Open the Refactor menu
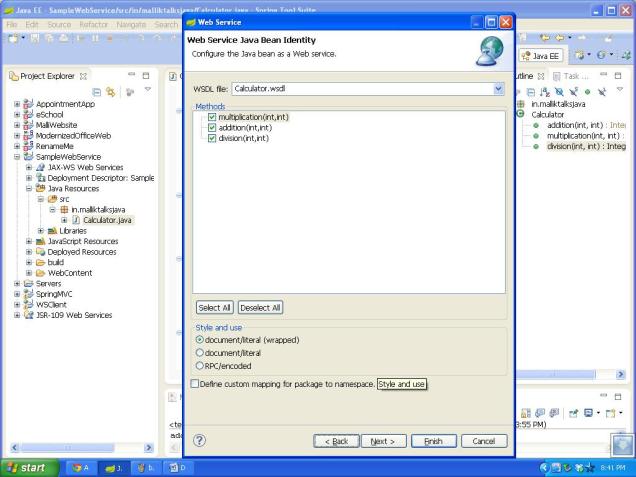The image size is (636, 477). pyautogui.click(x=94, y=24)
